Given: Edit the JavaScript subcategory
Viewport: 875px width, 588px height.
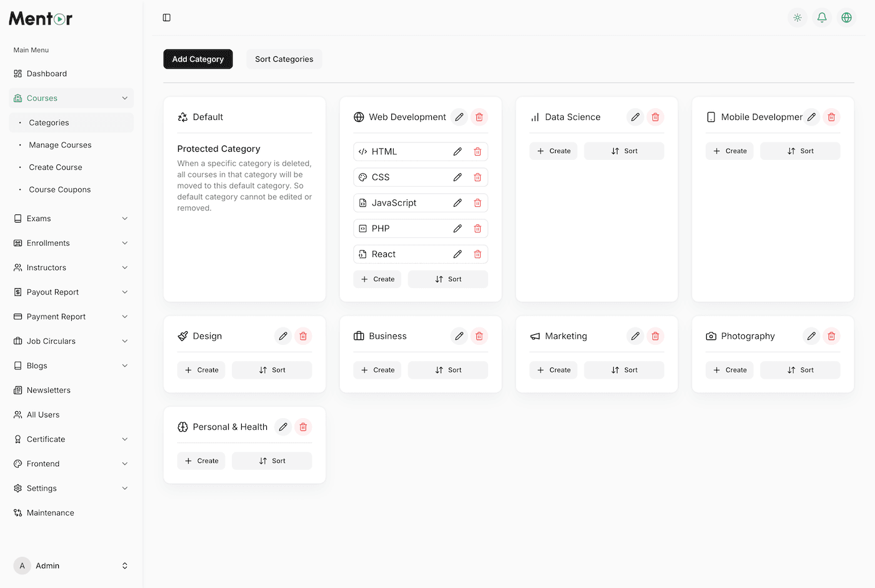Looking at the screenshot, I should 457,202.
